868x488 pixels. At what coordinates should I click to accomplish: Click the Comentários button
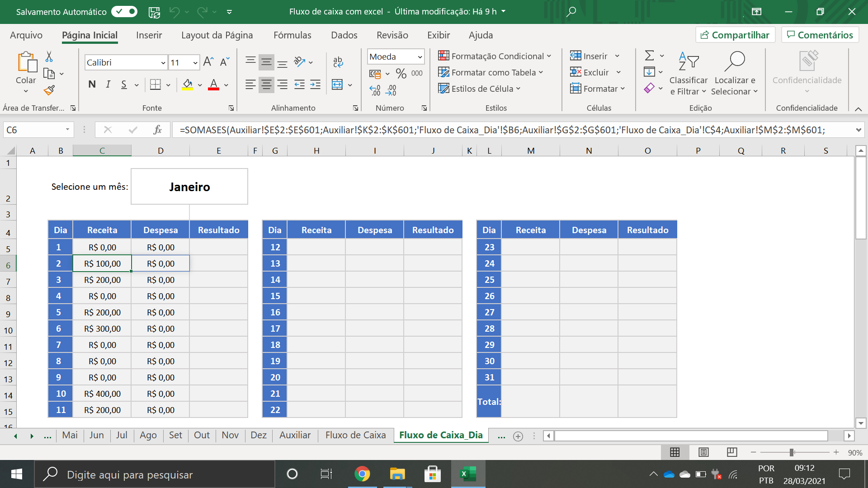[820, 35]
